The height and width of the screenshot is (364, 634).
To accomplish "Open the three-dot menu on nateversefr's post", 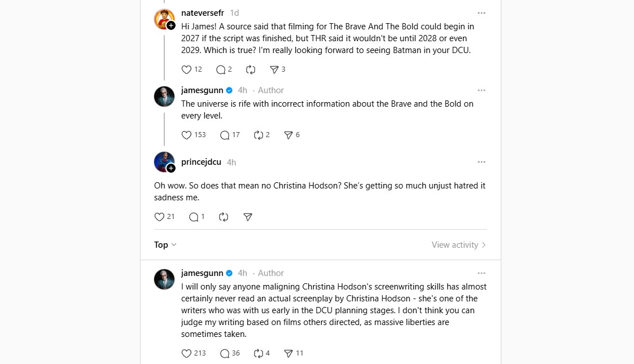I will [x=482, y=12].
